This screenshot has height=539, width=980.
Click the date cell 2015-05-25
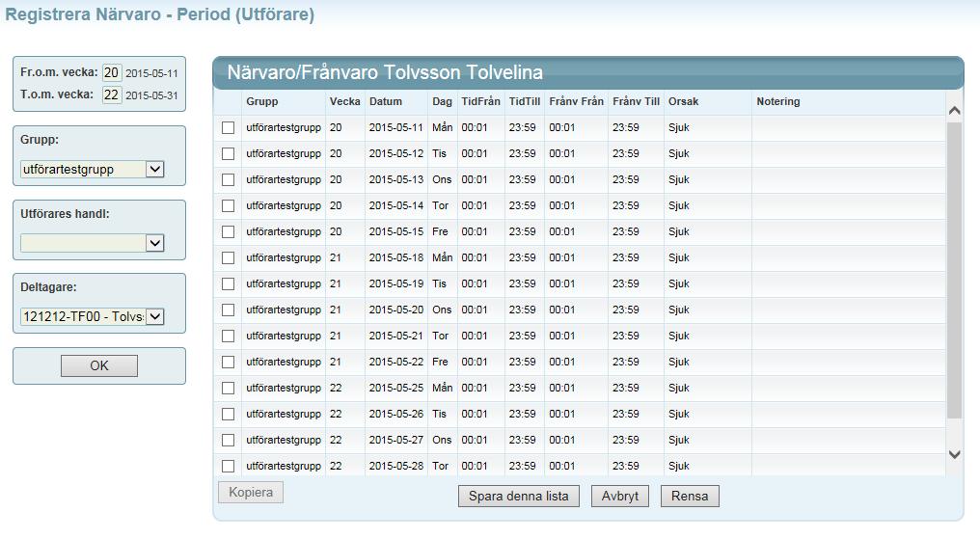tap(396, 388)
